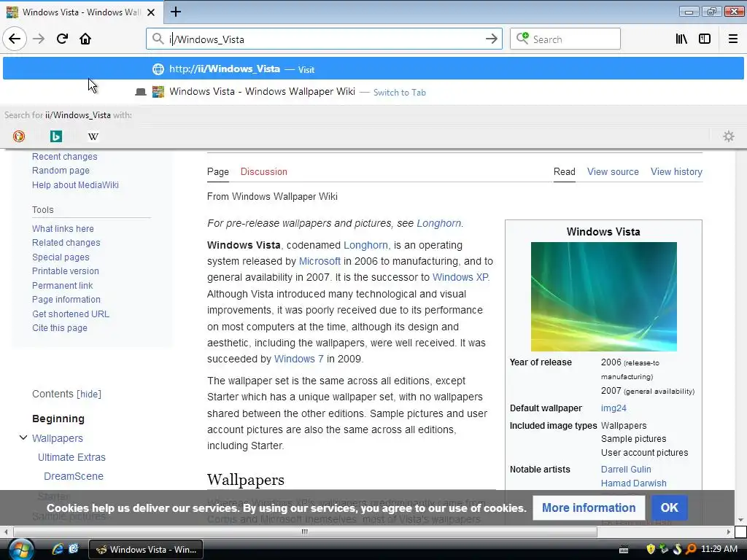747x560 pixels.
Task: Open a new browser tab
Action: click(x=176, y=12)
